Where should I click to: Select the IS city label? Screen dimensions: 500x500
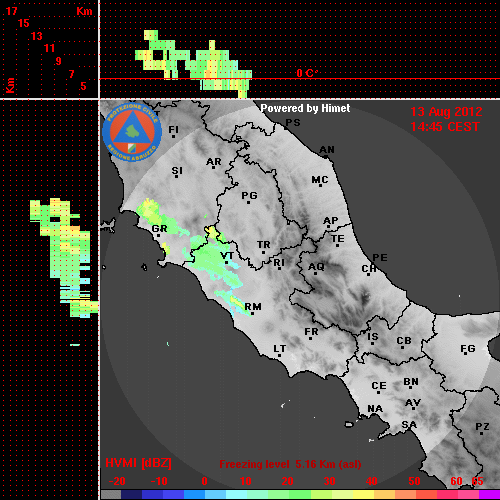coord(373,337)
